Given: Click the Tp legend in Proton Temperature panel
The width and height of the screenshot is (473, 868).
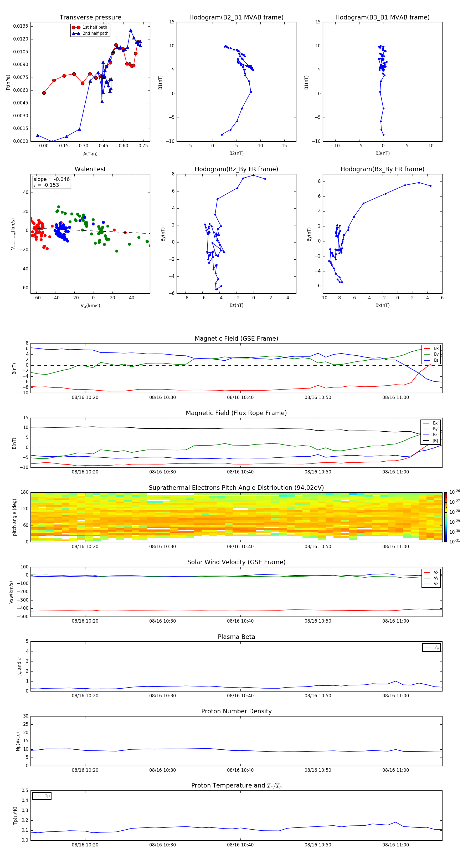Looking at the screenshot, I should [x=42, y=796].
